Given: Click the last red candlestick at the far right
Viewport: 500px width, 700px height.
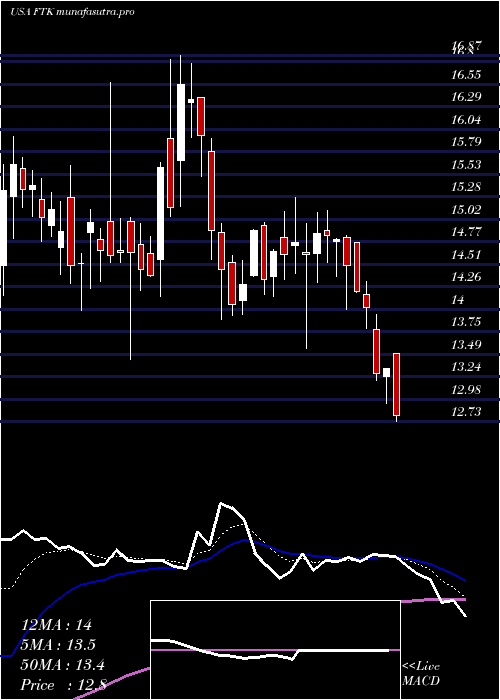Looking at the screenshot, I should point(396,384).
